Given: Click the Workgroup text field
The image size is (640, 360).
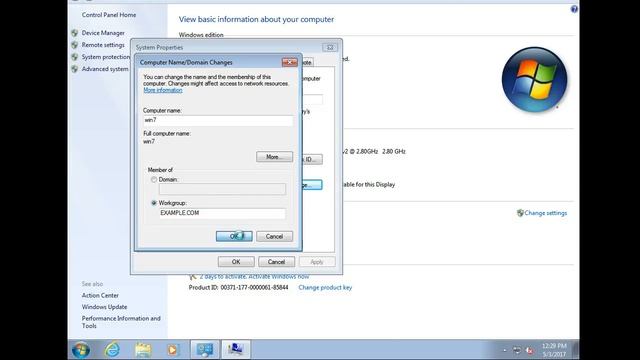Looking at the screenshot, I should (222, 213).
